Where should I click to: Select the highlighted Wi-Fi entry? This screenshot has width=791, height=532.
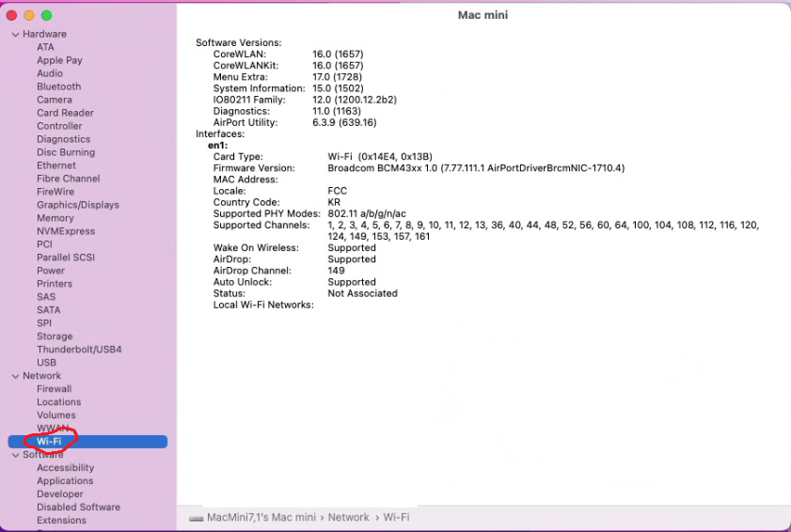(87, 441)
